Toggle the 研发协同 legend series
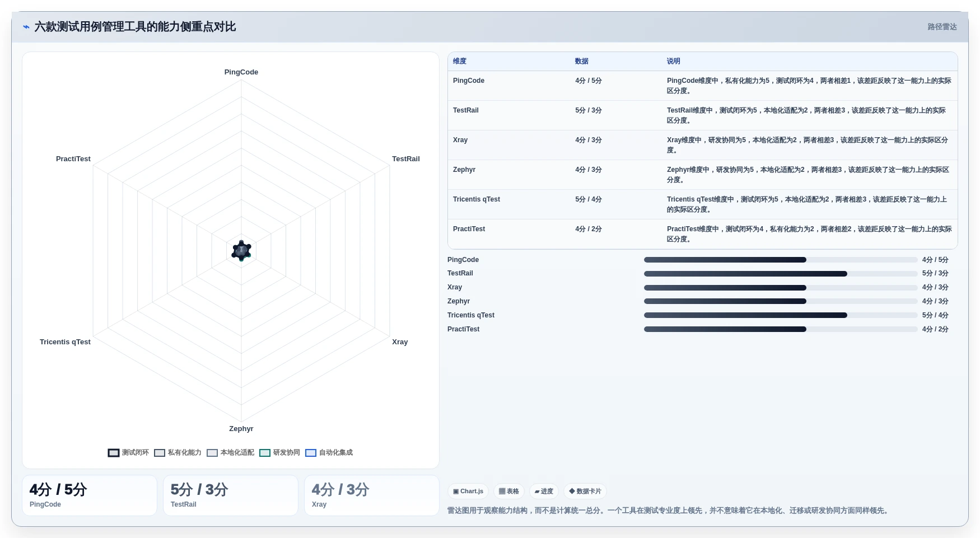Viewport: 980px width, 538px height. 279,452
